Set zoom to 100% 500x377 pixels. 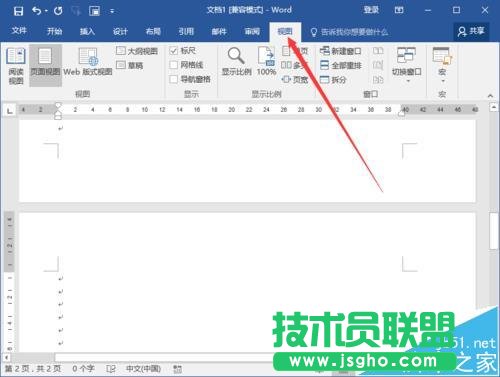pyautogui.click(x=266, y=62)
